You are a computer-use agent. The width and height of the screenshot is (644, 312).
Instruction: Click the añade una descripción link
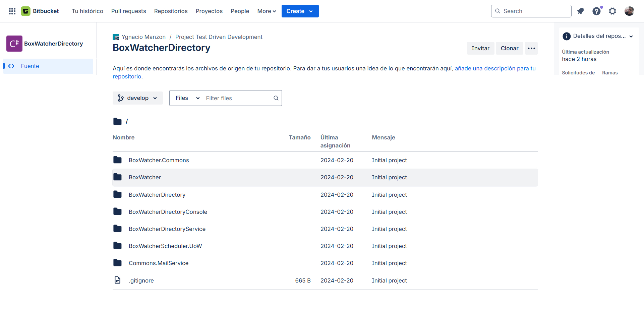[495, 68]
